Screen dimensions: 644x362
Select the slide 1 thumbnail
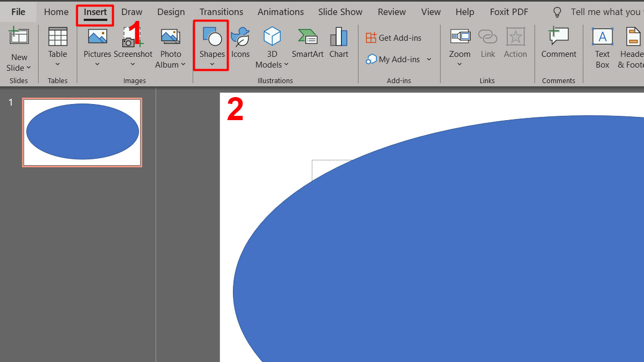(82, 132)
